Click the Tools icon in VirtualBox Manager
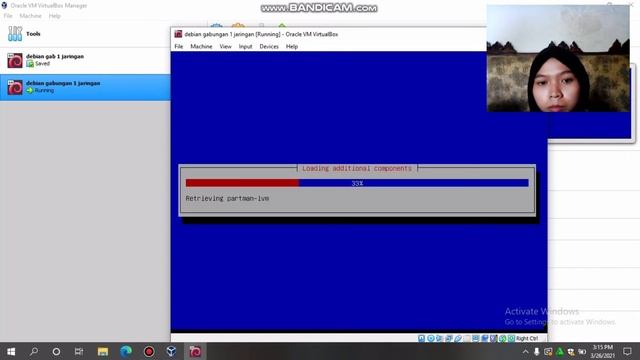The height and width of the screenshot is (360, 640). coord(15,33)
